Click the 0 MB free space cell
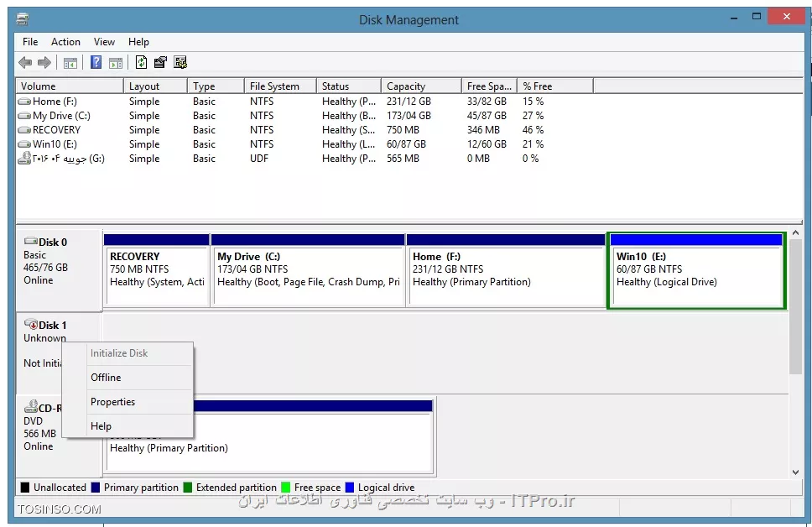The width and height of the screenshot is (812, 527). (x=478, y=159)
